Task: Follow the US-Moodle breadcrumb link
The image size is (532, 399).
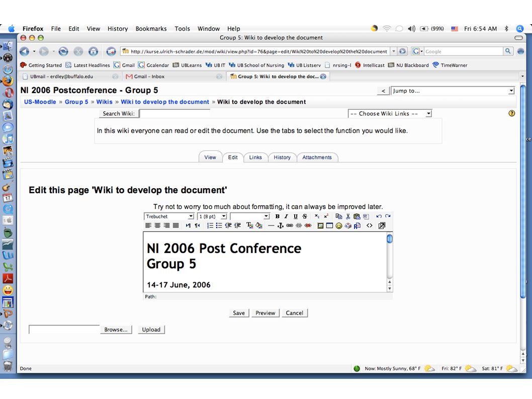Action: (x=40, y=102)
